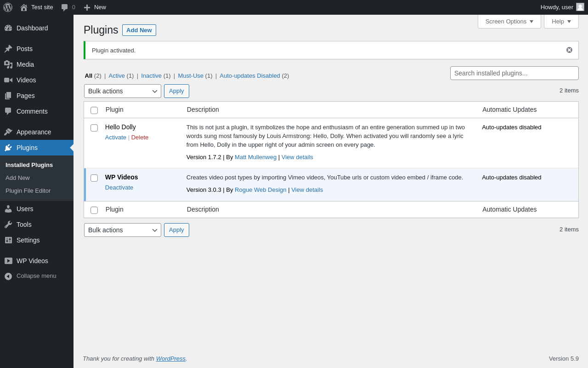Open Rogue Web Design author link
Image resolution: width=588 pixels, height=368 pixels.
click(x=260, y=190)
